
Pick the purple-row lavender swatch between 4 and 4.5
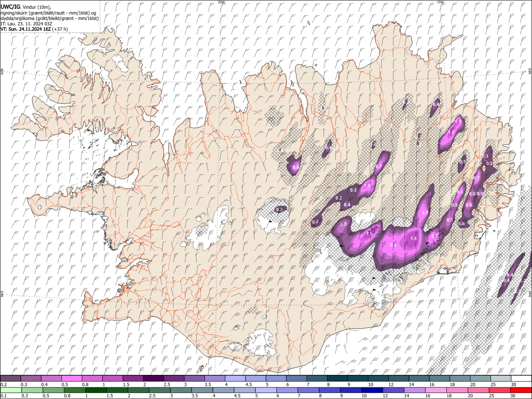[x=235, y=378]
